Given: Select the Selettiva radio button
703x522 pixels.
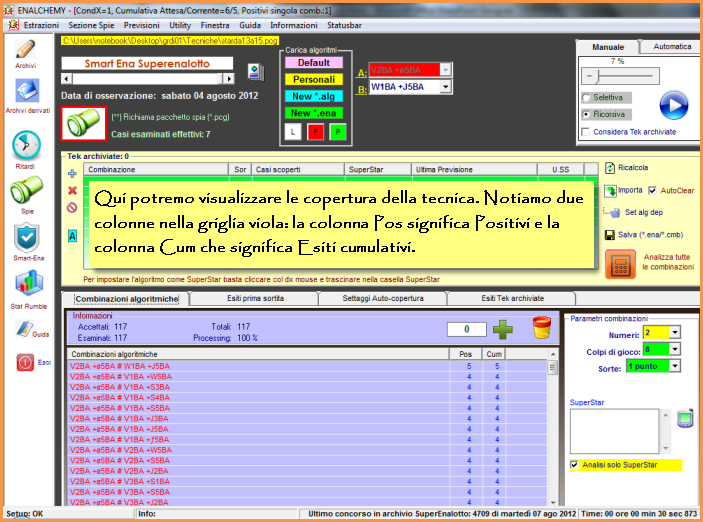Looking at the screenshot, I should pos(586,97).
